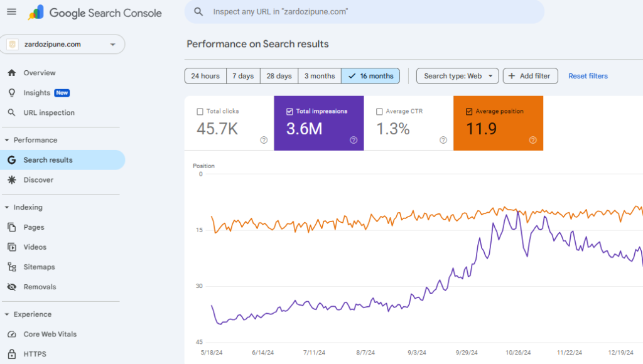Uncheck the Total impressions checkbox
Image resolution: width=643 pixels, height=364 pixels.
pyautogui.click(x=289, y=112)
